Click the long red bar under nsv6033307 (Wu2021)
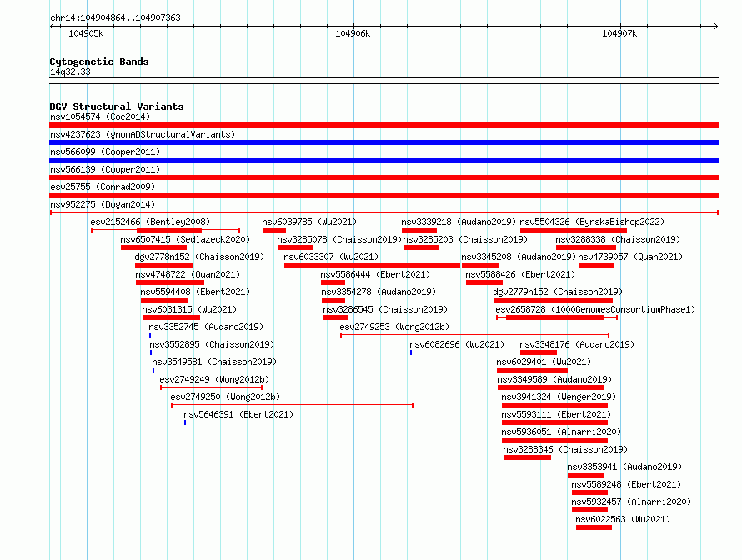The height and width of the screenshot is (560, 742). coord(372,265)
